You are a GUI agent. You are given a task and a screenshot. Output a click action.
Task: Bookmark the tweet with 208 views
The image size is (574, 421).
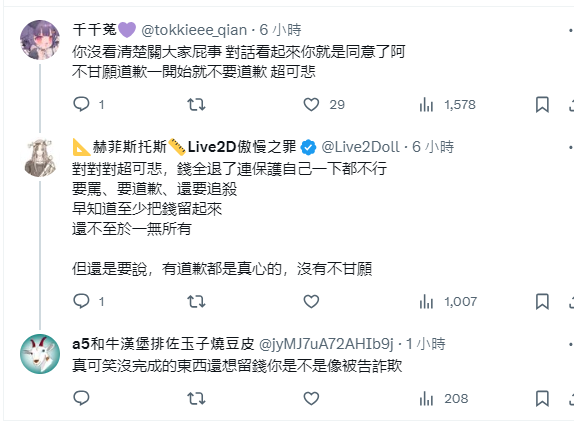pyautogui.click(x=542, y=399)
